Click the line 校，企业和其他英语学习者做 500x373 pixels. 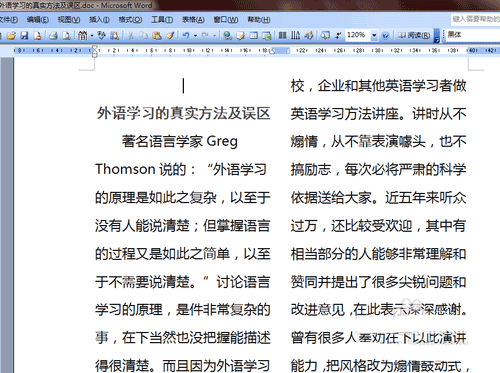coord(378,86)
